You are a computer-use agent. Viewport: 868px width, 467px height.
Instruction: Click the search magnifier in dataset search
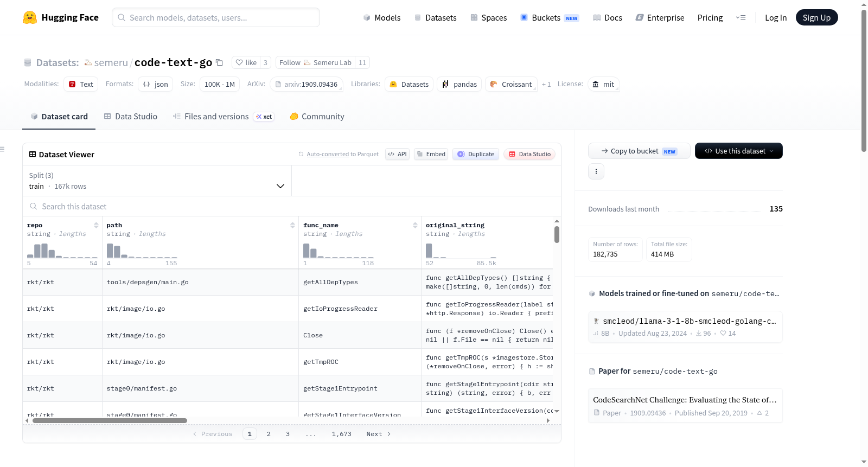click(x=34, y=207)
